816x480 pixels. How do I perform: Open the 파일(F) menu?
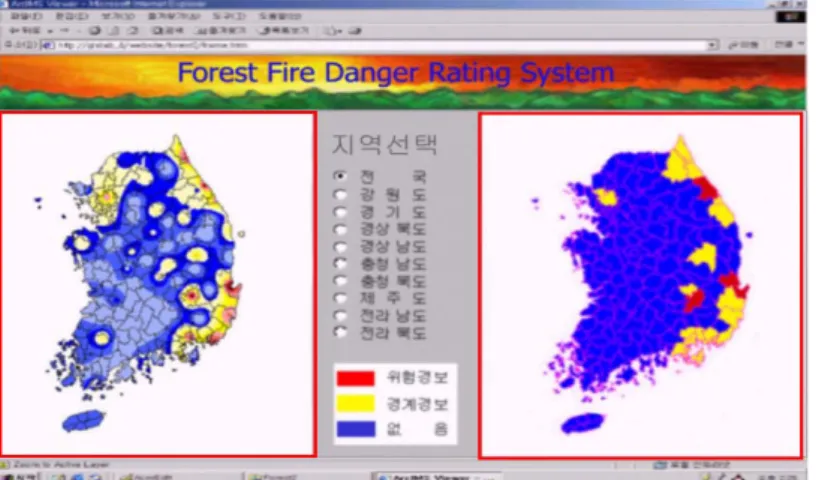26,16
